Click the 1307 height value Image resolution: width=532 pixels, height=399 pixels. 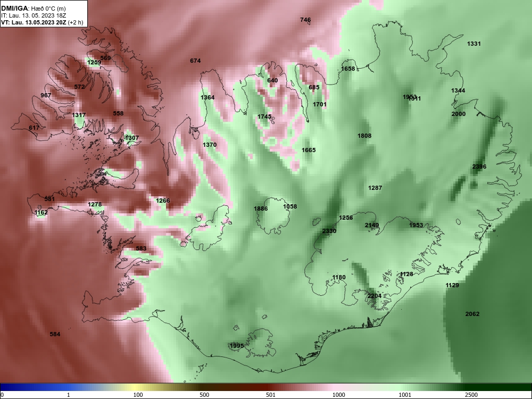(x=132, y=138)
